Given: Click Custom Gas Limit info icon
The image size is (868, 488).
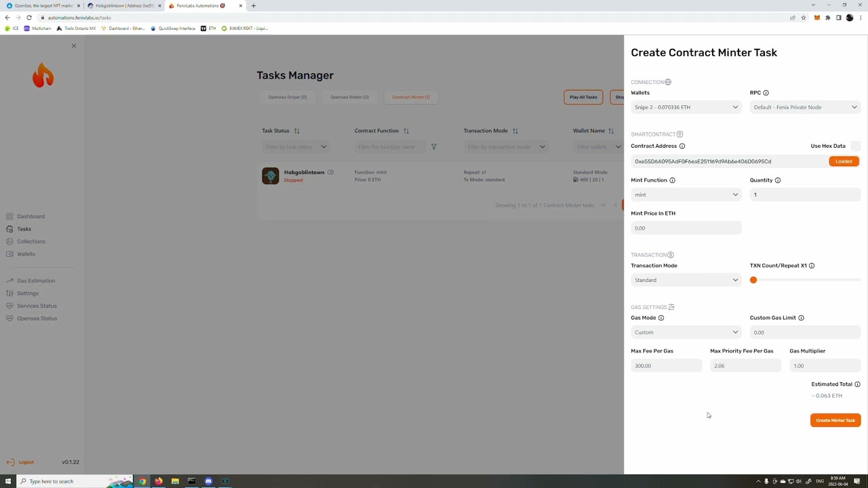Looking at the screenshot, I should pos(801,318).
